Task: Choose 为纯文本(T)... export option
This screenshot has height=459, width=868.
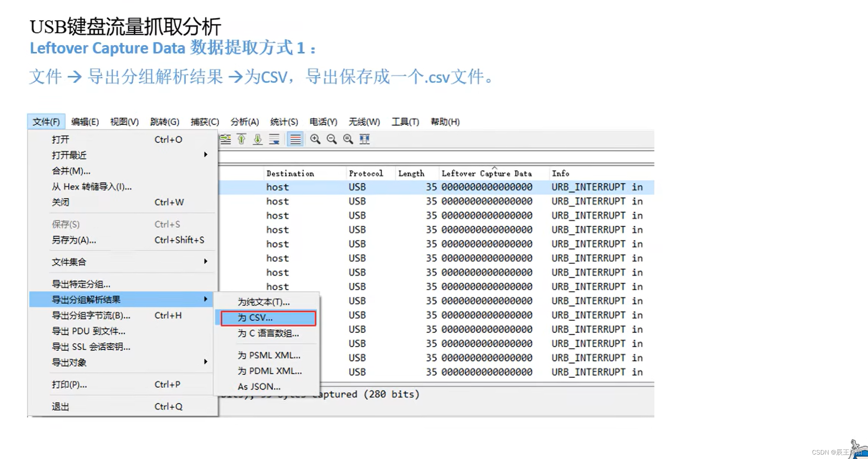Action: [267, 302]
